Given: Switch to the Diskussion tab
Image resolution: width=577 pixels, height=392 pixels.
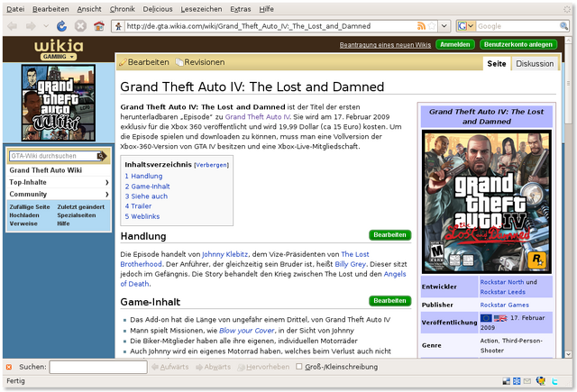Looking at the screenshot, I should pos(535,64).
